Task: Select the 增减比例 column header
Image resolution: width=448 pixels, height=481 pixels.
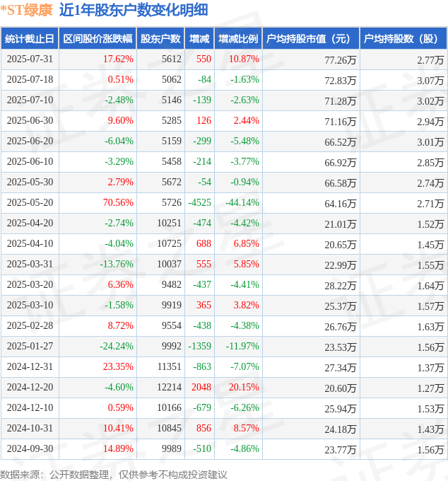Action: coord(238,39)
